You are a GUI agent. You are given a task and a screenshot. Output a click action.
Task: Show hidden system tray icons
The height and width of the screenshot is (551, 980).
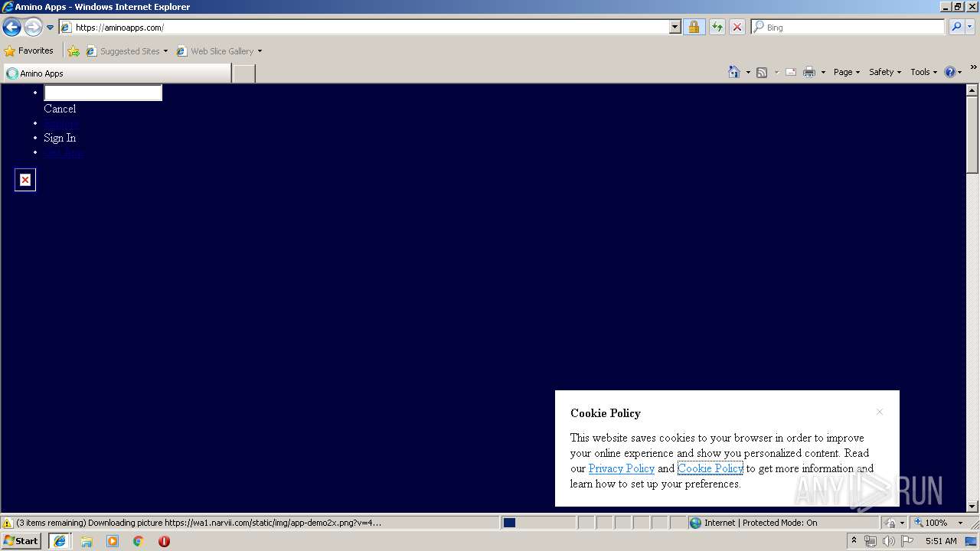(854, 541)
